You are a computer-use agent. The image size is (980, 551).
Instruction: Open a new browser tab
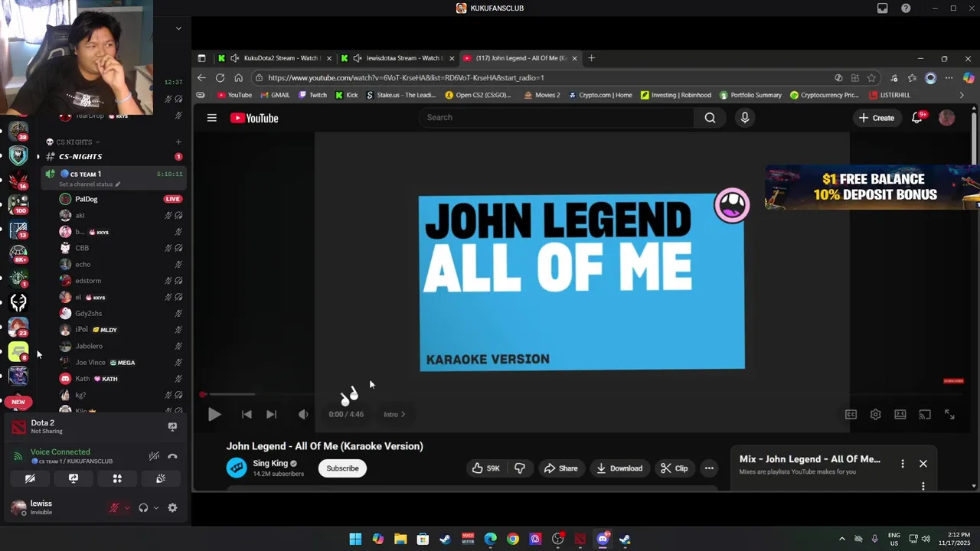tap(591, 58)
